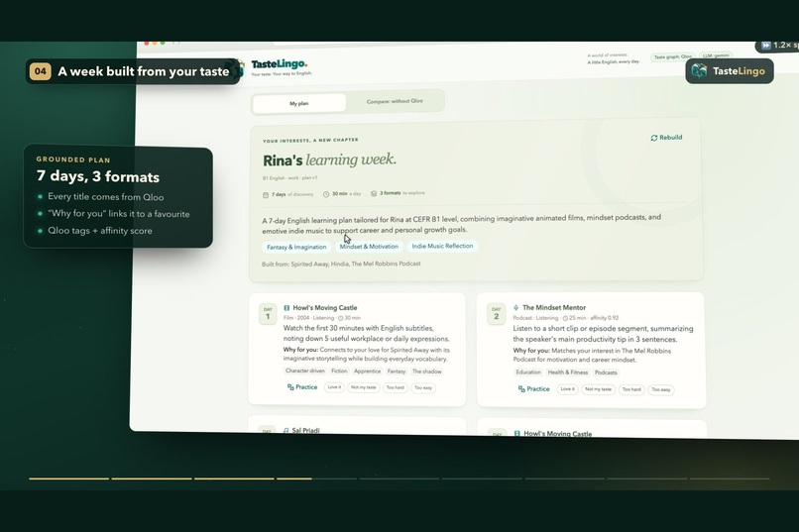Image resolution: width=799 pixels, height=532 pixels.
Task: Select the Indie Music Reflection theme chip
Action: tap(442, 246)
